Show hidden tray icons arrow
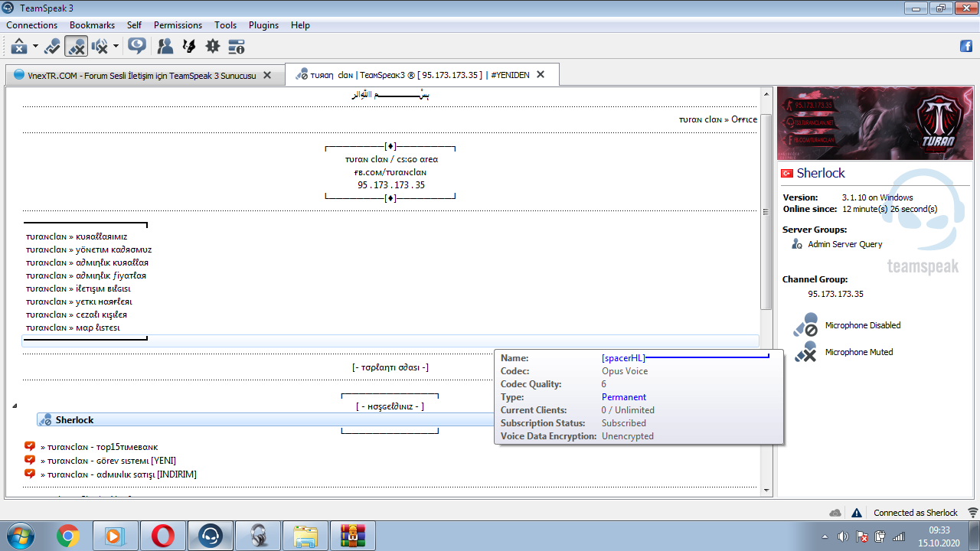Screen dimensions: 980x551 coord(825,536)
